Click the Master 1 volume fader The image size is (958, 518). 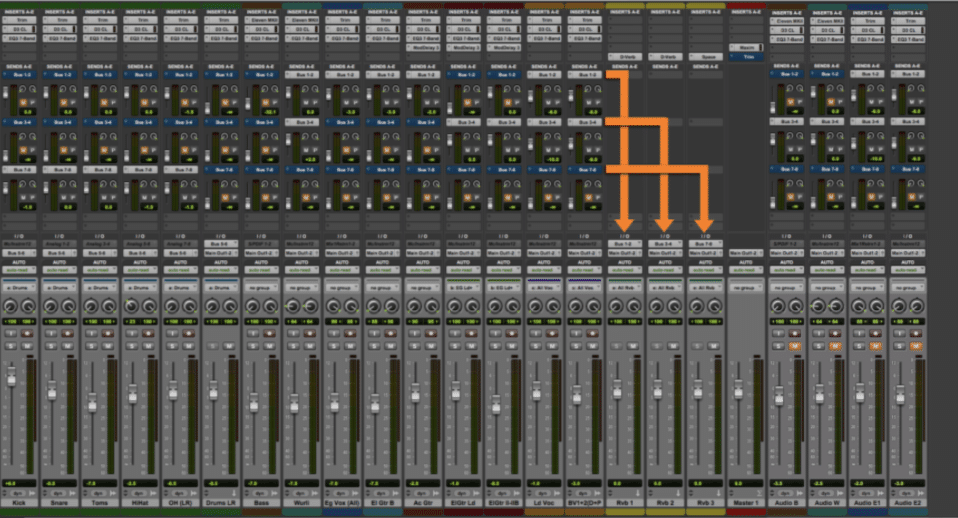[738, 390]
